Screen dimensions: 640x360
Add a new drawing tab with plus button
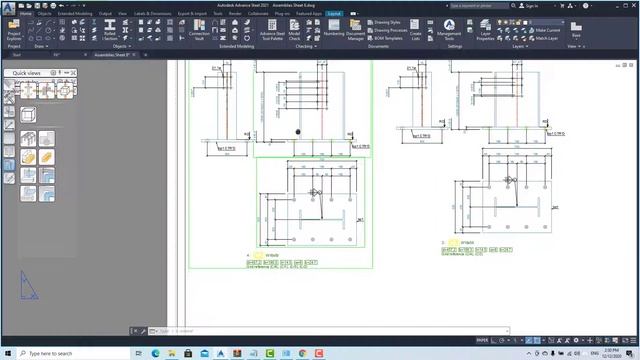(145, 55)
